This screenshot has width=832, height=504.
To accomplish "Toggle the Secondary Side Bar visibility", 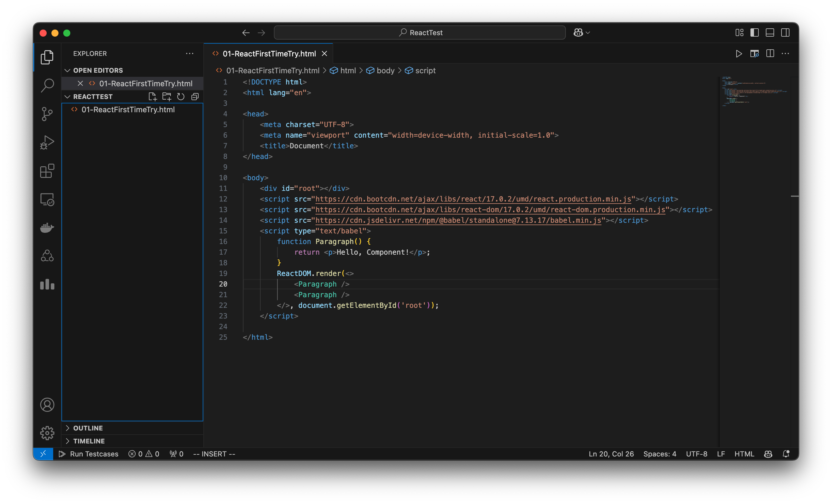I will [785, 32].
